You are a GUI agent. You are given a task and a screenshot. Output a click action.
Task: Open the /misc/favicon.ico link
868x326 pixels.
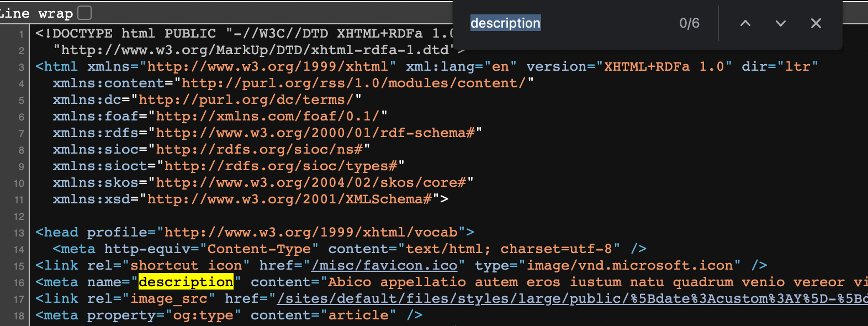[385, 265]
